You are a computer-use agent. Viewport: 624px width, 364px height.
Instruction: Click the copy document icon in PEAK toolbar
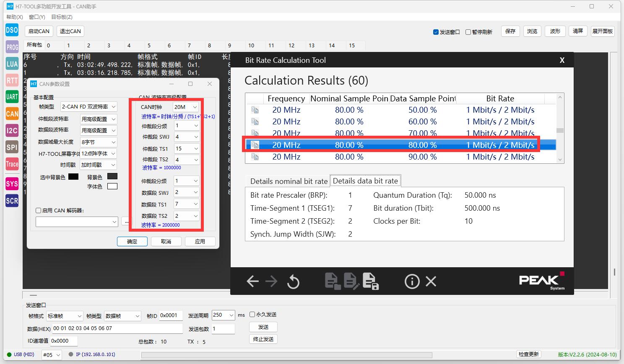333,281
